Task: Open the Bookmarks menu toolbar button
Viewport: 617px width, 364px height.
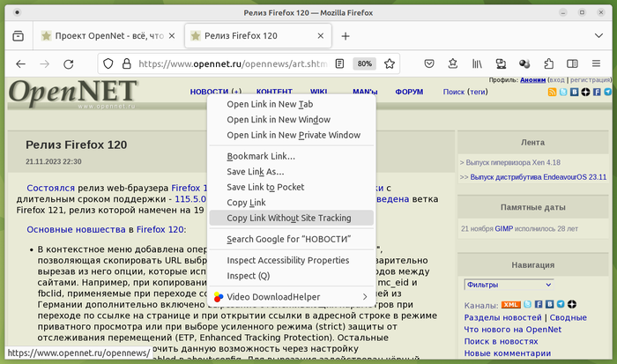Action: pos(453,63)
